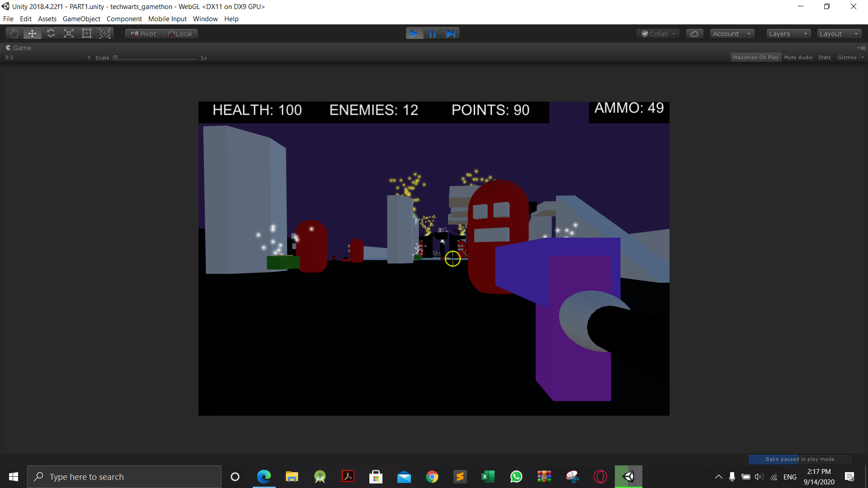Pause the running game
This screenshot has height=488, width=868.
click(x=433, y=33)
